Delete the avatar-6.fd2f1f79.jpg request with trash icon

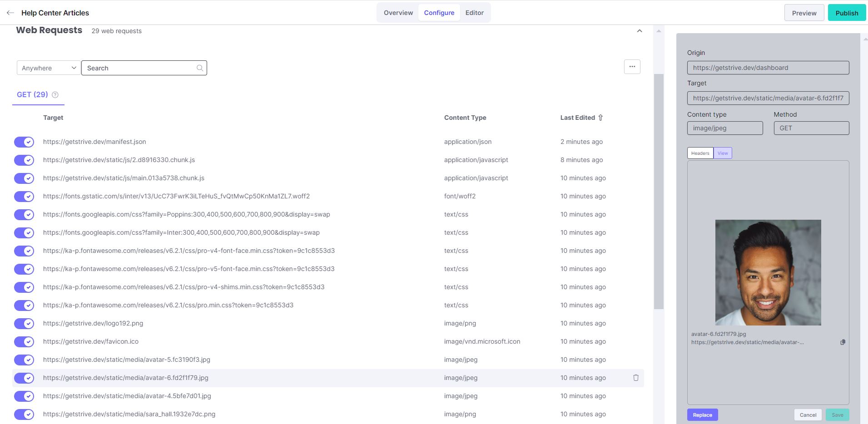[636, 378]
